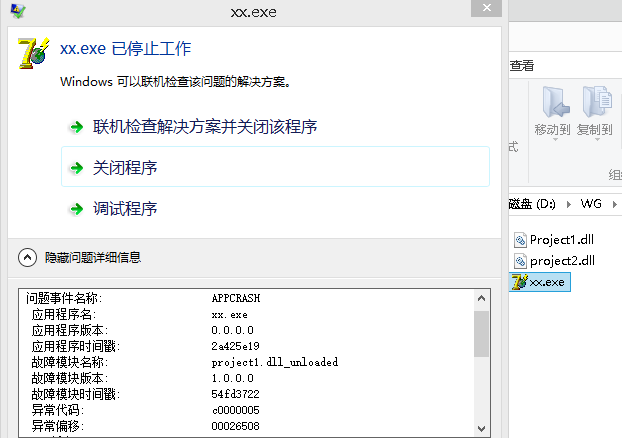
Task: Close the xx.exe crash dialog
Action: point(486,8)
